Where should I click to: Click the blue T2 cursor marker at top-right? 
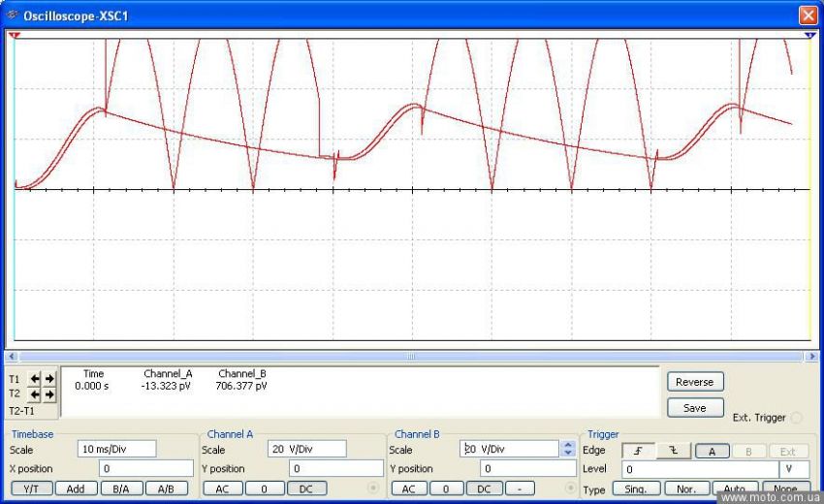tap(809, 35)
